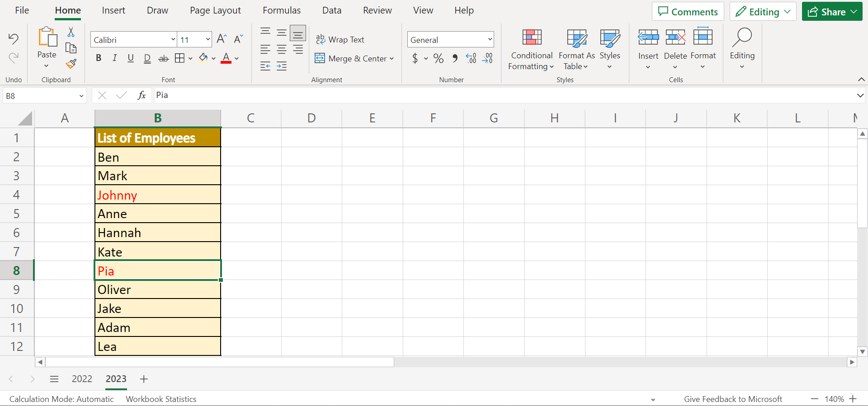Image resolution: width=868 pixels, height=406 pixels.
Task: Apply the red font color swatch
Action: pos(226,58)
